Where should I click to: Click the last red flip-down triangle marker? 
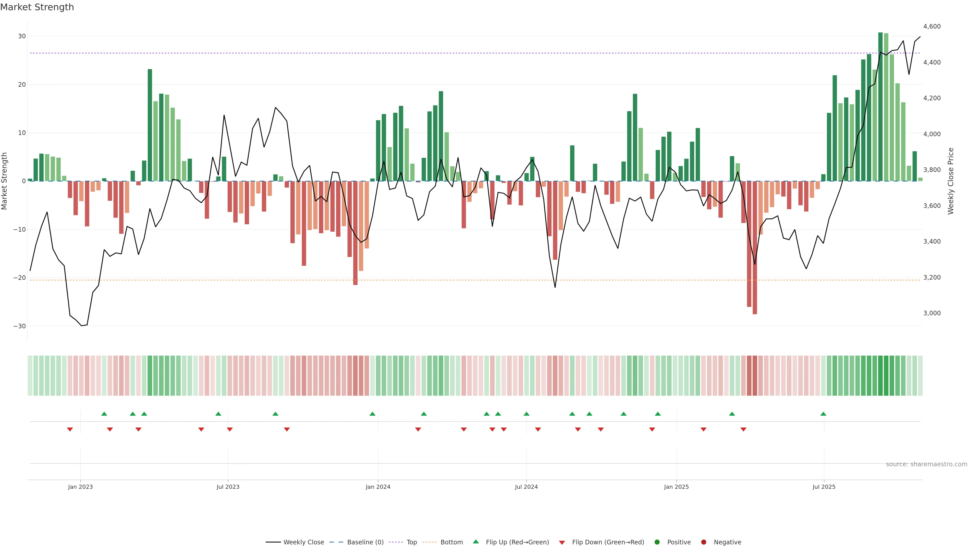(x=743, y=429)
